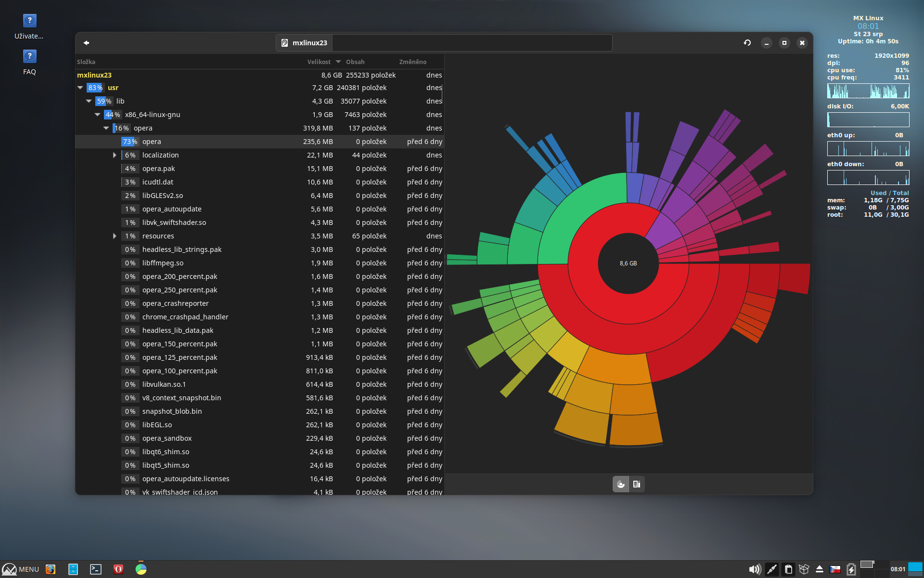This screenshot has width=924, height=578.
Task: Select the opera_autoupdate.licenses row
Action: (259, 479)
